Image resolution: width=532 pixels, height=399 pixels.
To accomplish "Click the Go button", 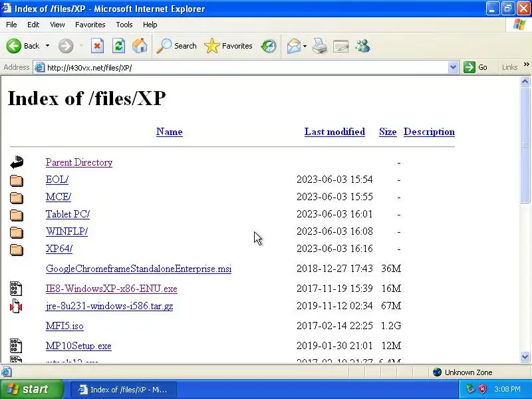I will click(475, 67).
